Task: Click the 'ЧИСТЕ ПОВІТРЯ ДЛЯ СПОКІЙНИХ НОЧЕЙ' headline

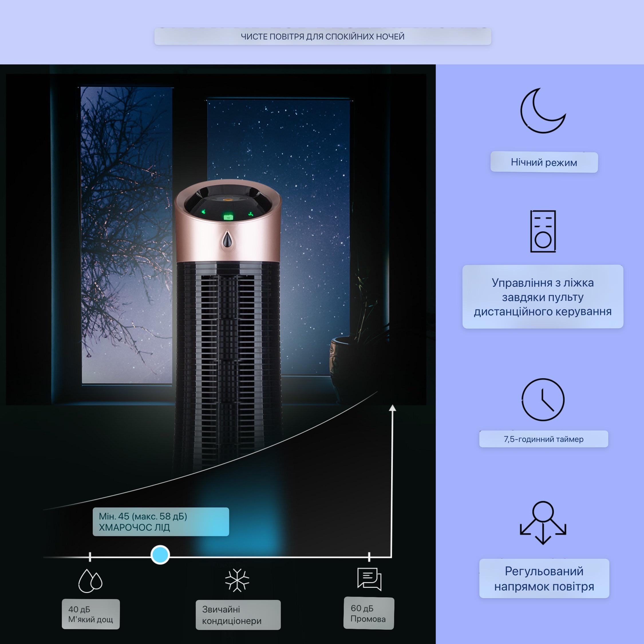Action: coord(323,36)
